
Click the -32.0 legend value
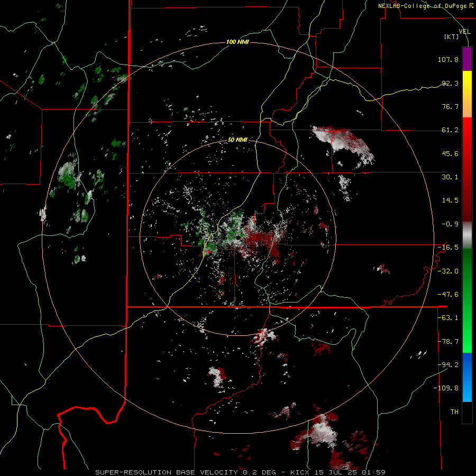pyautogui.click(x=448, y=271)
